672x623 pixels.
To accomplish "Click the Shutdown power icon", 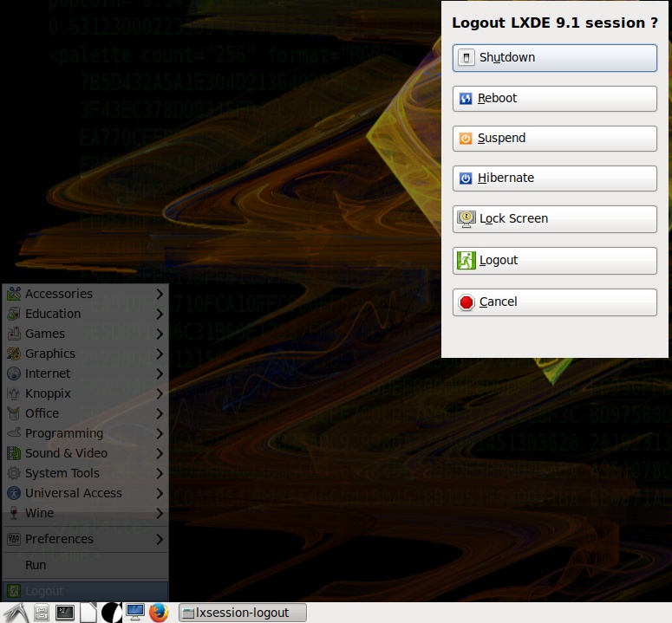I will 466,57.
